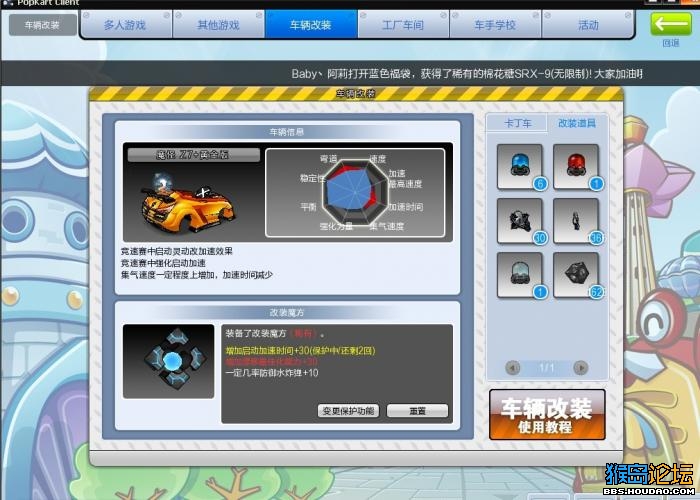Viewport: 700px width, 500px height.
Task: Open the 工厂车间 tab
Action: point(403,25)
